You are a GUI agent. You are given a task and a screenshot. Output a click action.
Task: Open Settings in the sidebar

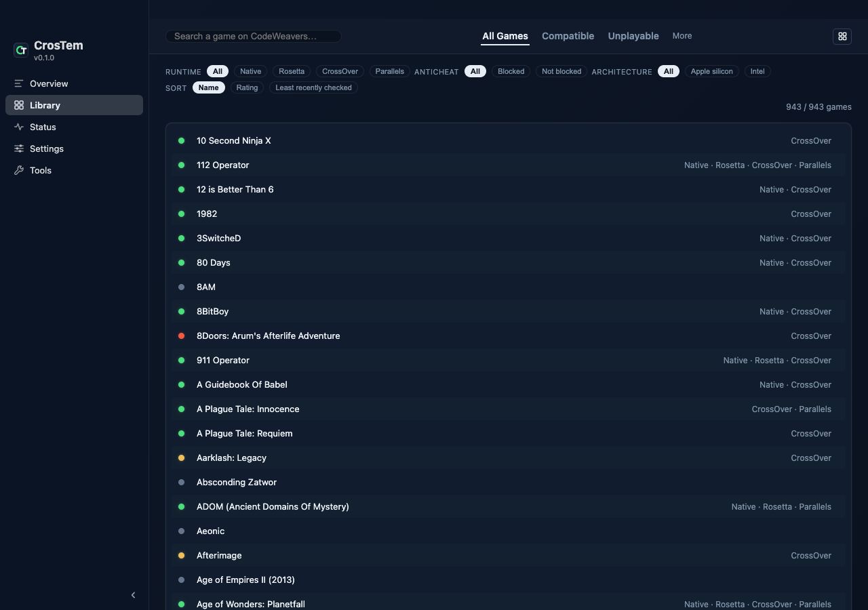coord(74,148)
